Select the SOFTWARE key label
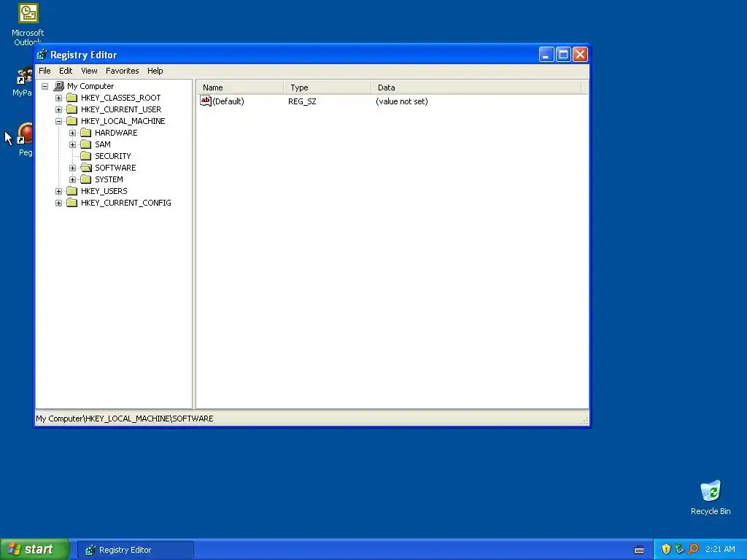Screen dimensions: 747x560 [115, 168]
